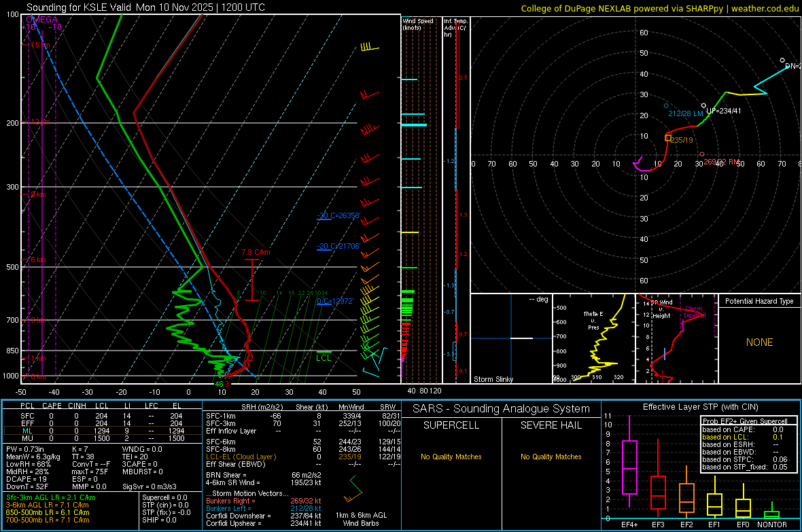This screenshot has height=532, width=802.
Task: Click the orange 235/19 mean wind square marker
Action: pos(667,138)
